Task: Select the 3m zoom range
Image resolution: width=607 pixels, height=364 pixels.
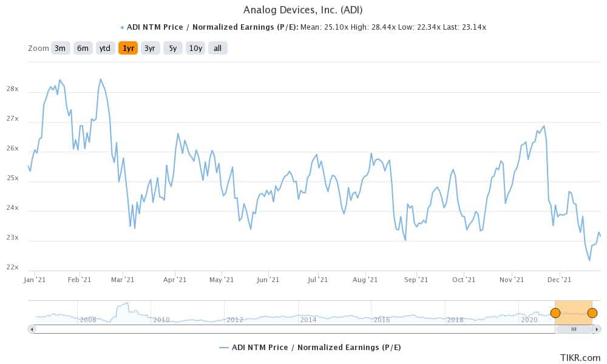Action: (x=60, y=49)
